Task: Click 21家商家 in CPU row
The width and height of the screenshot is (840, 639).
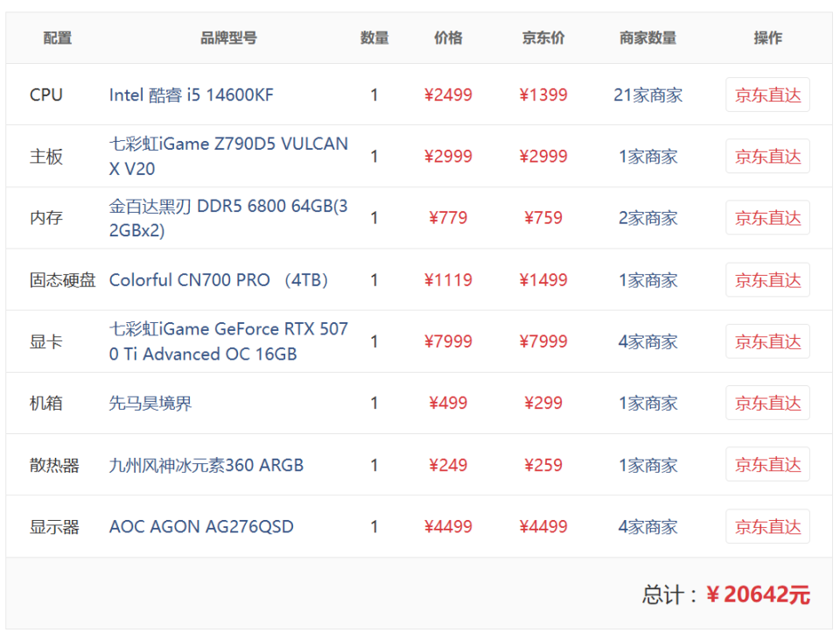Action: pyautogui.click(x=647, y=95)
